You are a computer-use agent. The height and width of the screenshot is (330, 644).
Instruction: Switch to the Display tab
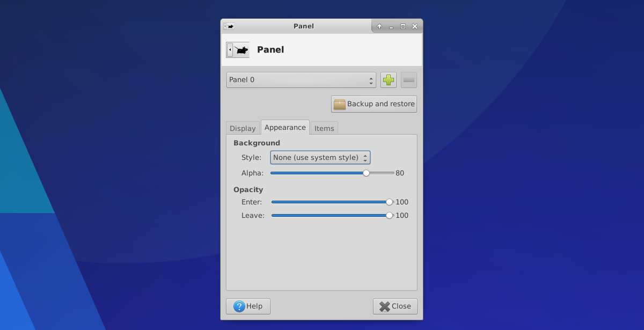point(243,128)
